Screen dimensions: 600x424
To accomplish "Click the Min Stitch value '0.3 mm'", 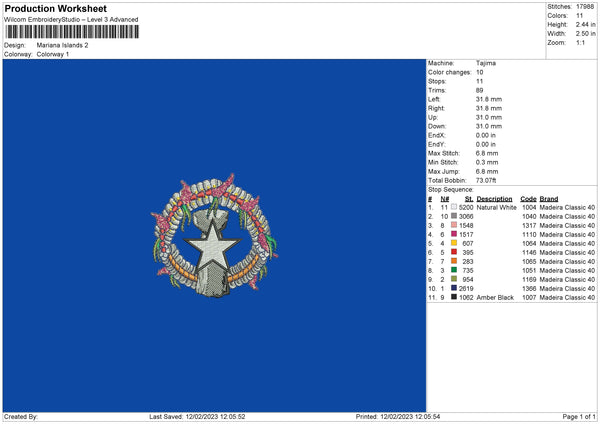I will pos(487,162).
